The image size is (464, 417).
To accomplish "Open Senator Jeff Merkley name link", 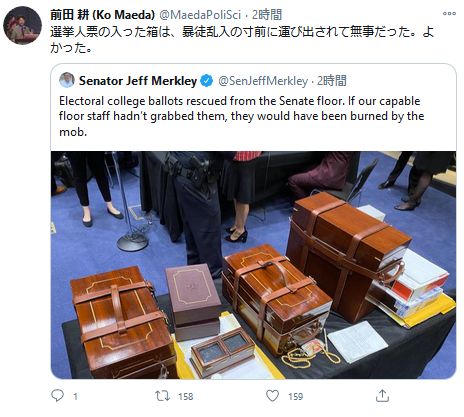I will (x=138, y=81).
